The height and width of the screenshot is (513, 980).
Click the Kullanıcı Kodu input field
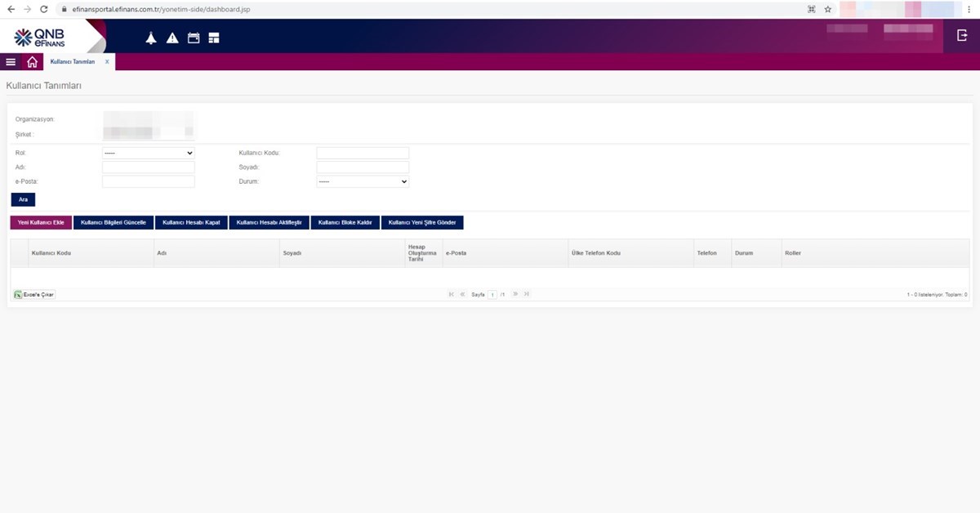[x=363, y=153]
